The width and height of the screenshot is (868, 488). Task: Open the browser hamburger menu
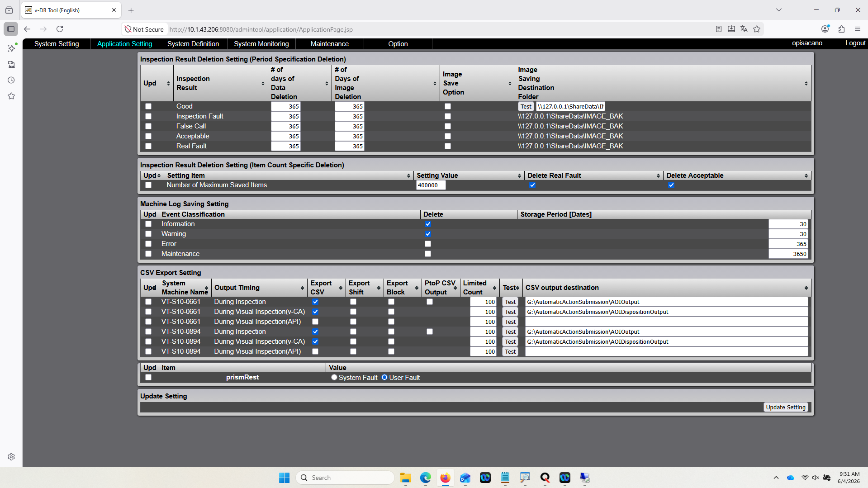tap(858, 29)
